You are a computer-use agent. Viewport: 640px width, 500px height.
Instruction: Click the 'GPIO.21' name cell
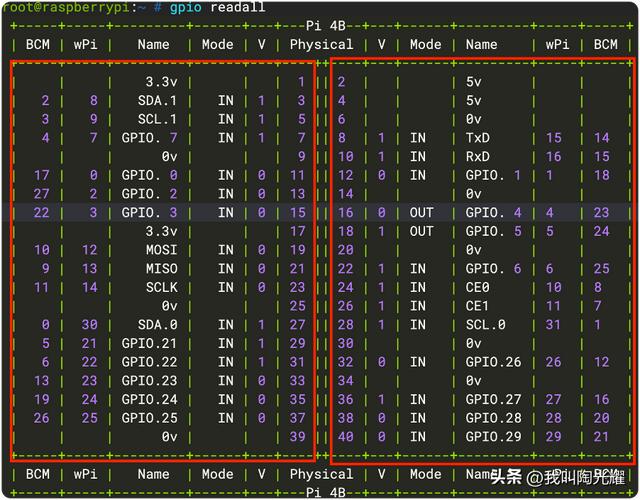tap(149, 343)
